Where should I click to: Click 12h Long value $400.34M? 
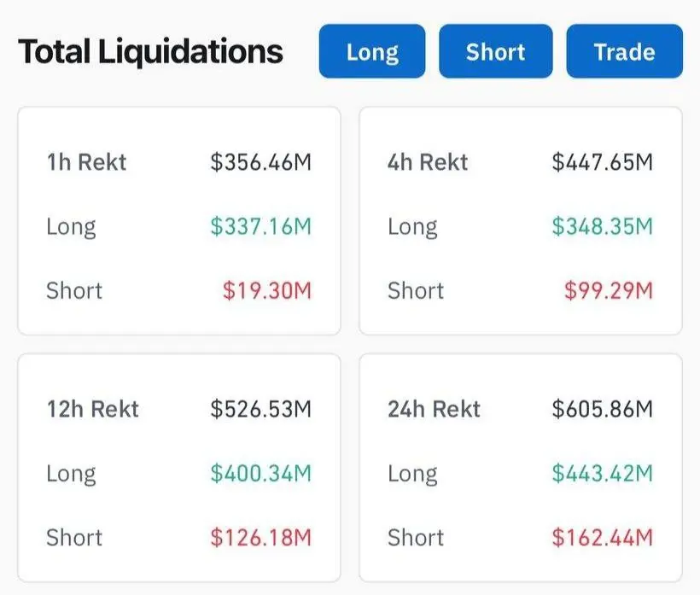tap(260, 473)
